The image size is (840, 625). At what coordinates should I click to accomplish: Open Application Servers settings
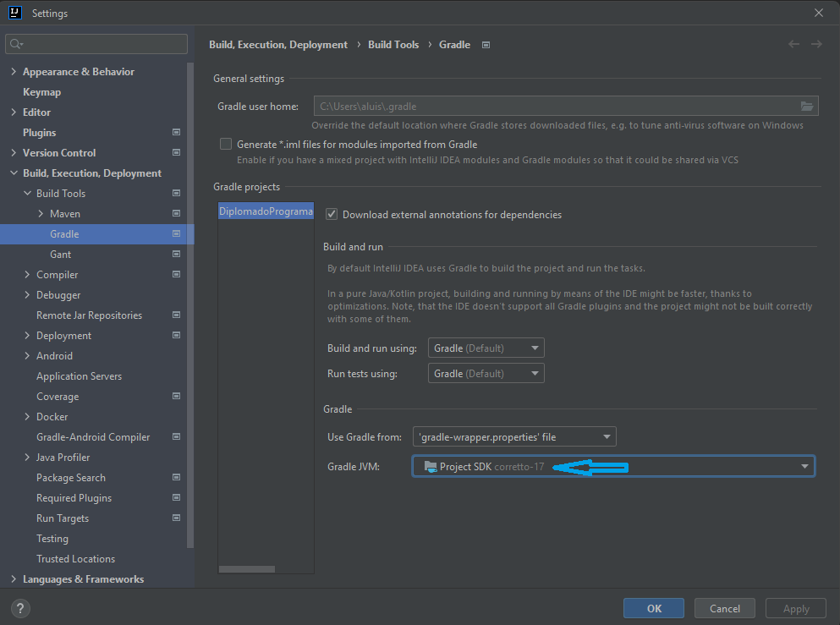coord(79,376)
